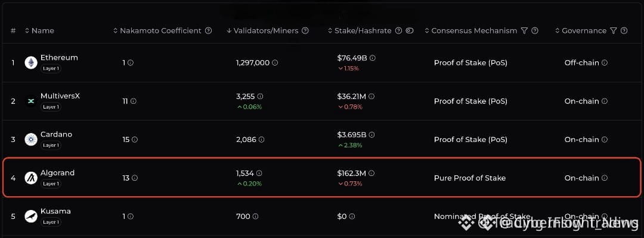Sort table by Validators/Miners column
This screenshot has height=238, width=644.
point(265,31)
